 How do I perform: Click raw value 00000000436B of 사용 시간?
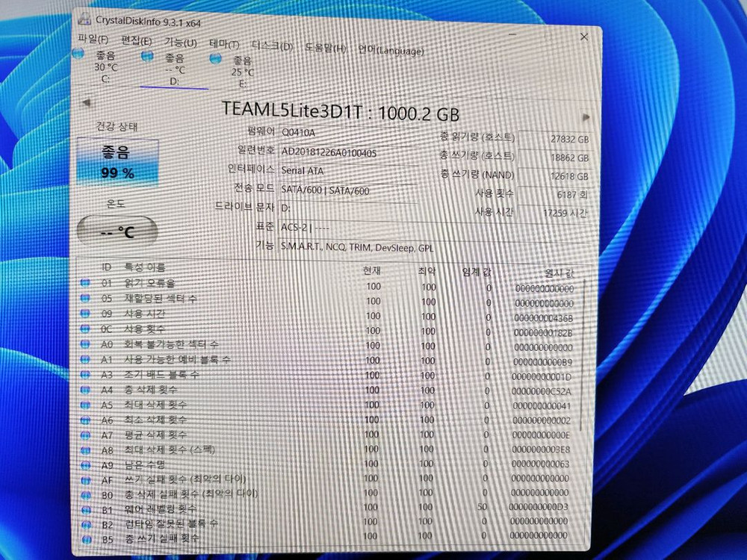point(544,318)
